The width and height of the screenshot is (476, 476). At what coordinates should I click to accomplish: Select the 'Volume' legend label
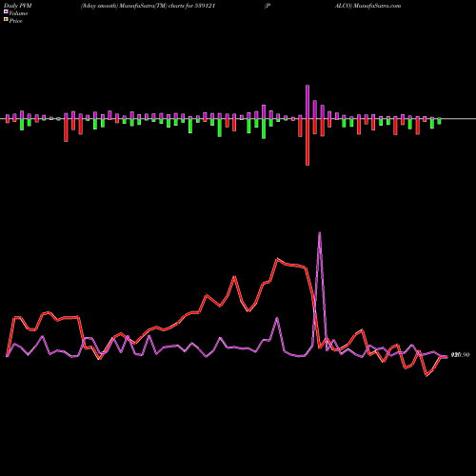[18, 13]
